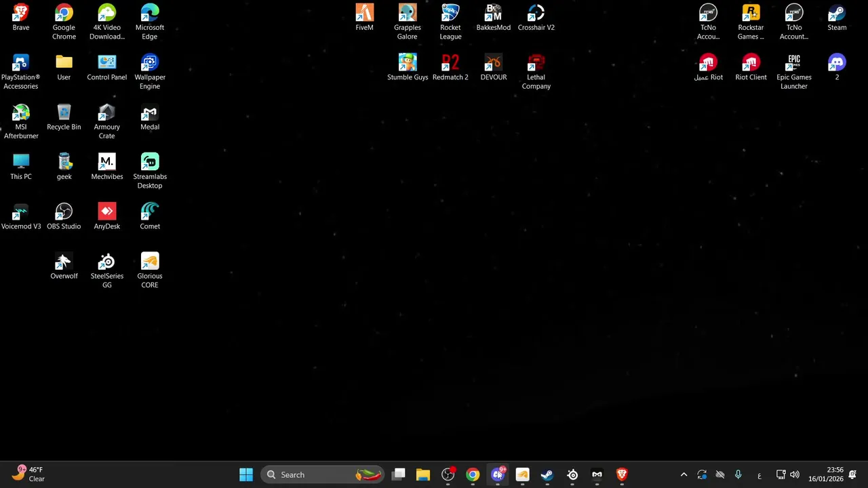Viewport: 868px width, 488px height.
Task: Launch the AnyDesk shortcut
Action: point(106,216)
